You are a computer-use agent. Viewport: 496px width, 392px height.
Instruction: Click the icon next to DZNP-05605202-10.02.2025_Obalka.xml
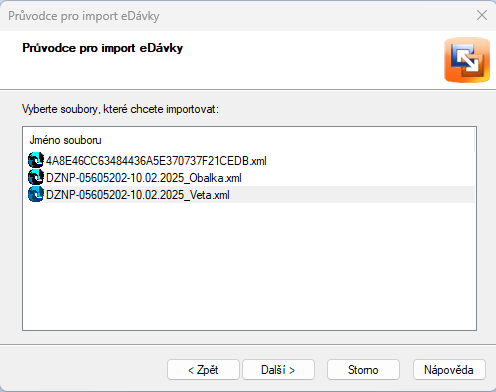point(36,177)
